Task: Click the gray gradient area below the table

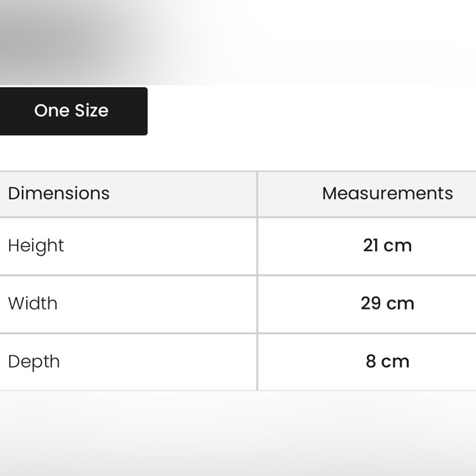Action: pos(238,433)
